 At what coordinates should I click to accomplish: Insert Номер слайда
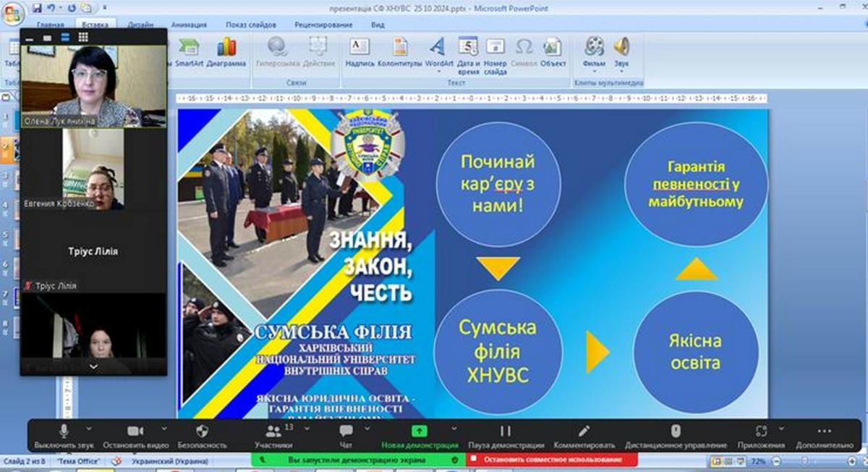[495, 56]
